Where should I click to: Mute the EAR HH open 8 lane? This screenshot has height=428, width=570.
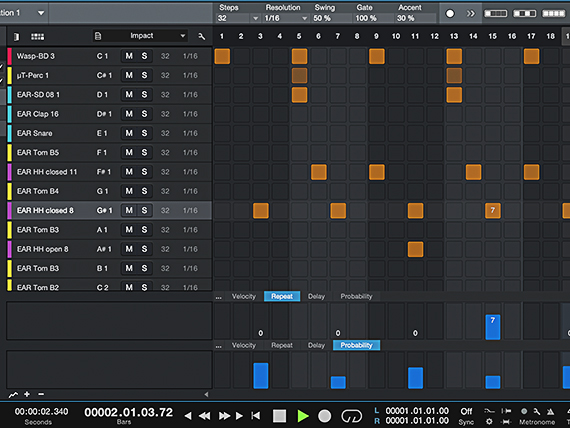click(x=129, y=249)
